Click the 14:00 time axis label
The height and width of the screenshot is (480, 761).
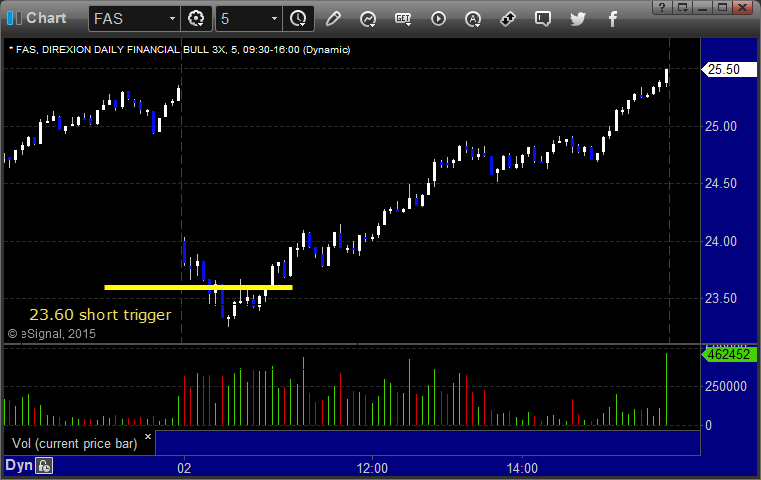click(x=522, y=468)
